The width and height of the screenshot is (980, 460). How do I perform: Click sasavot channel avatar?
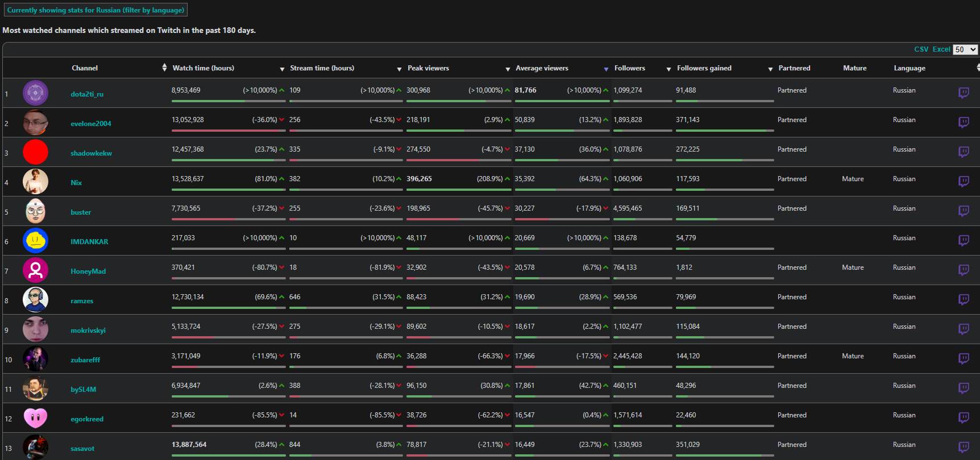coord(35,447)
